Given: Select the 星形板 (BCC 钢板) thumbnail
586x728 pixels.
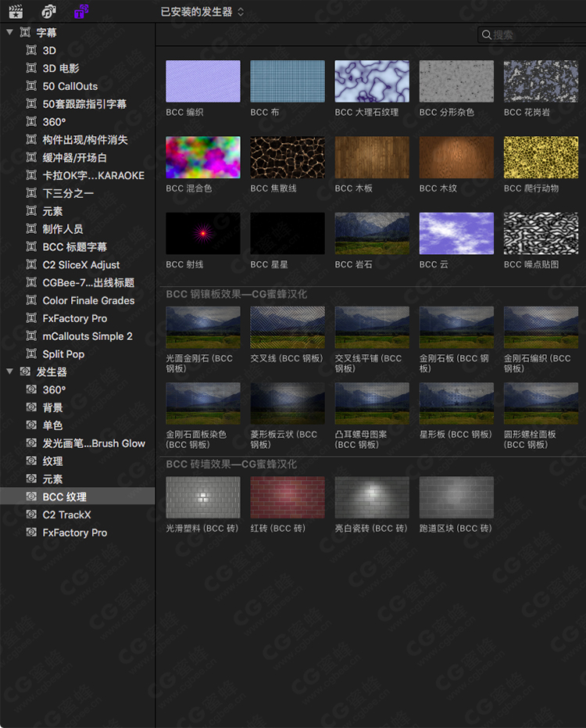Looking at the screenshot, I should click(456, 403).
